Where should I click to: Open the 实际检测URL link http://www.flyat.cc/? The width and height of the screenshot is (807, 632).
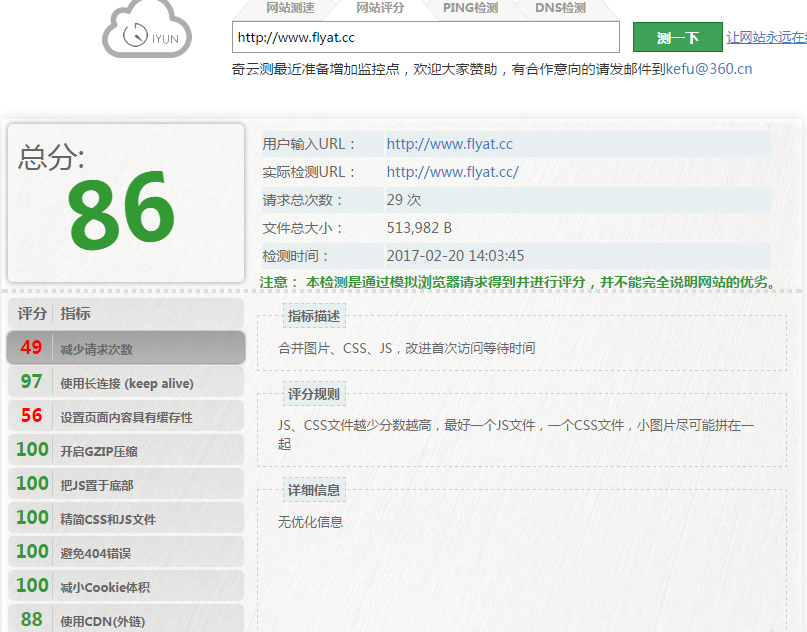click(x=452, y=172)
